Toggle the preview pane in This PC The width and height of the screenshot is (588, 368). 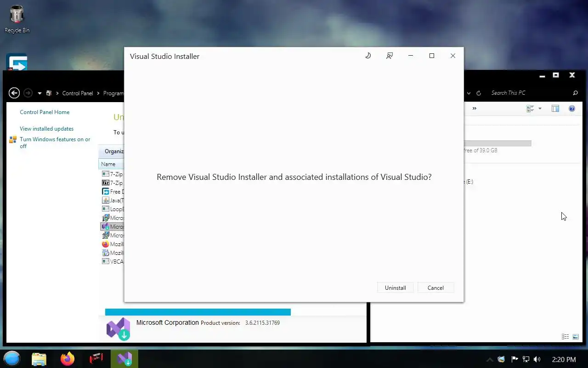[555, 109]
